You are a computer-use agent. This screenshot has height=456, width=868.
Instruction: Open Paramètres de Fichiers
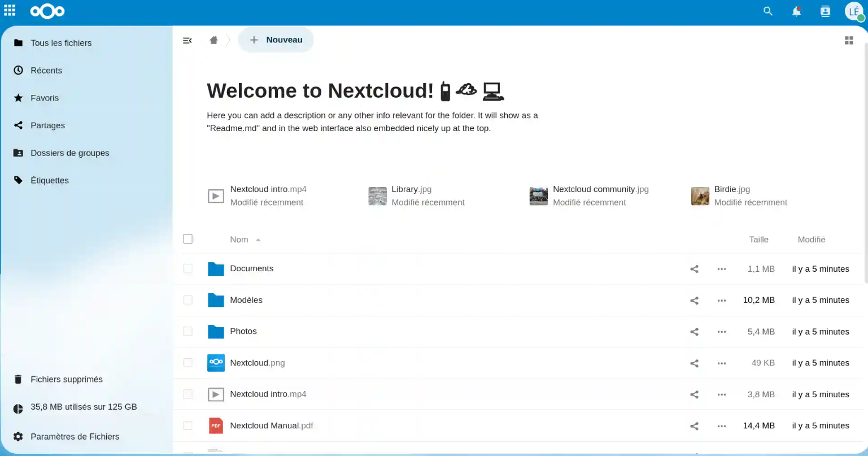coord(75,436)
